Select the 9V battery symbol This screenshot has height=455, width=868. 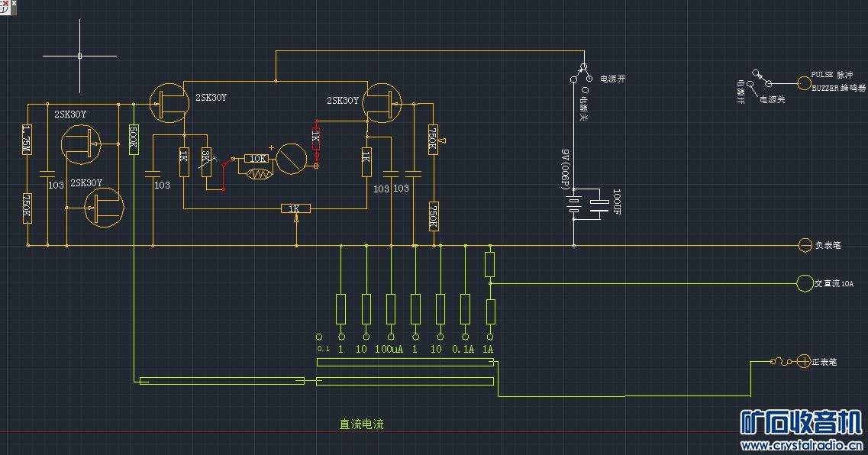click(x=573, y=203)
